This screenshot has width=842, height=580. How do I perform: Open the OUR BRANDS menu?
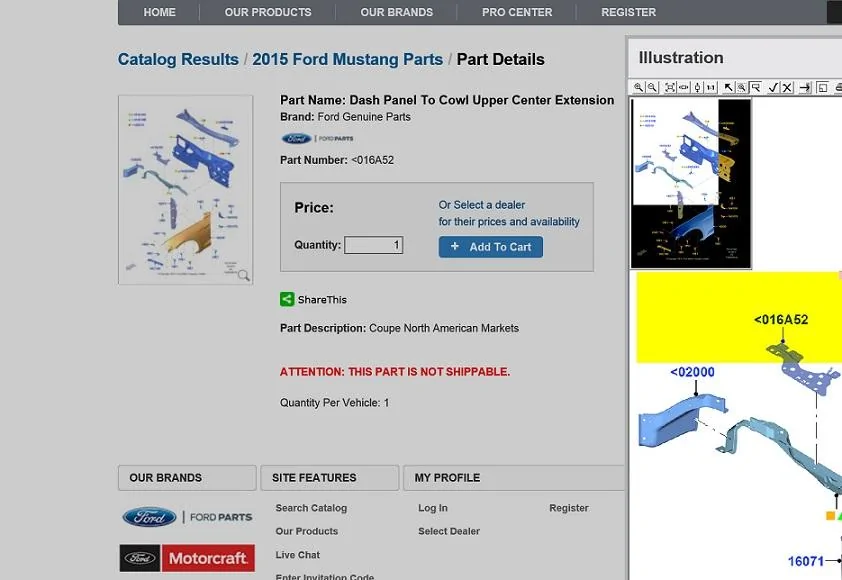(x=396, y=12)
